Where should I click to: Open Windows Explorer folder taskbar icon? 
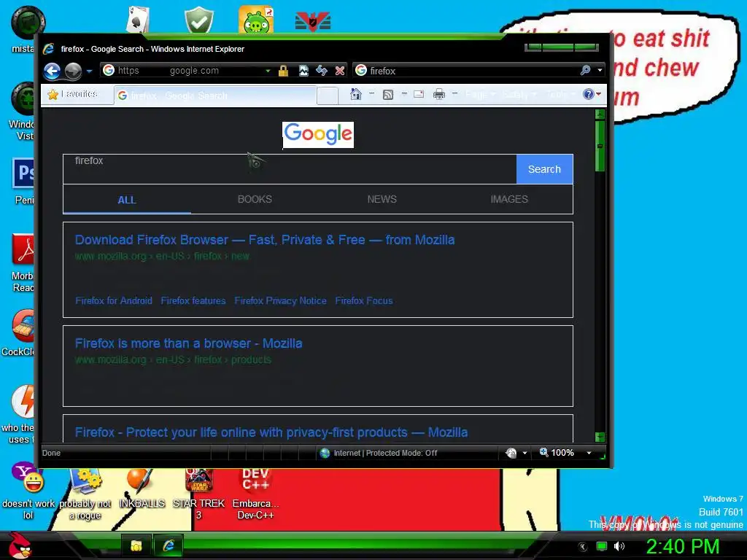pyautogui.click(x=136, y=545)
